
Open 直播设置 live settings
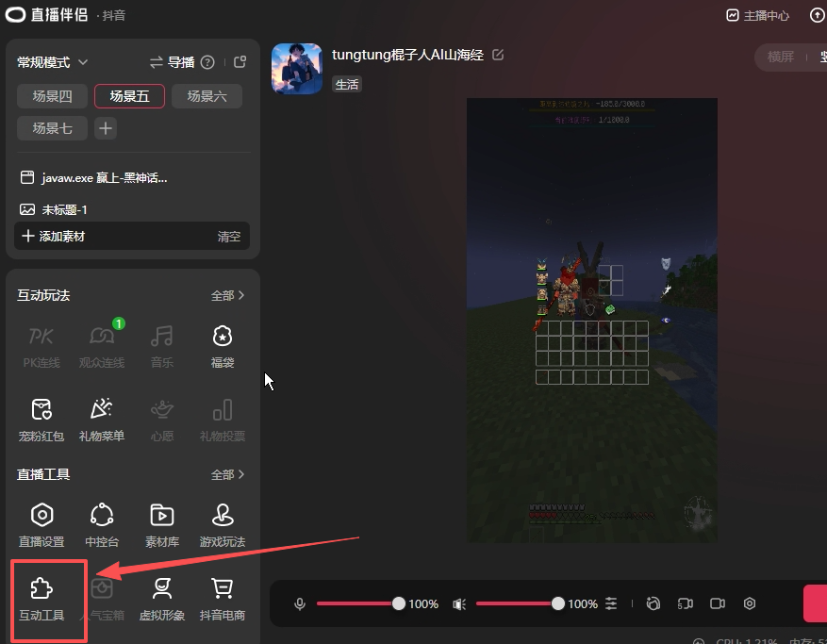click(x=41, y=524)
